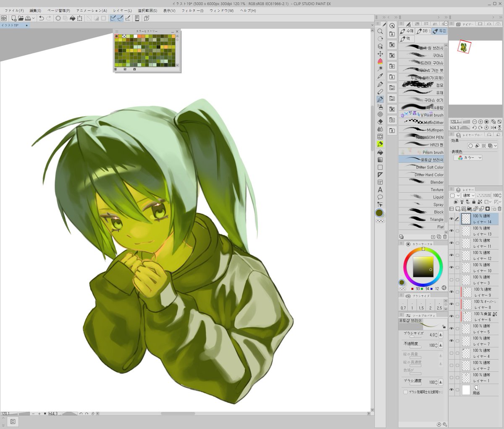Image resolution: width=504 pixels, height=429 pixels.
Task: Select the Fill bucket tool
Action: click(380, 152)
